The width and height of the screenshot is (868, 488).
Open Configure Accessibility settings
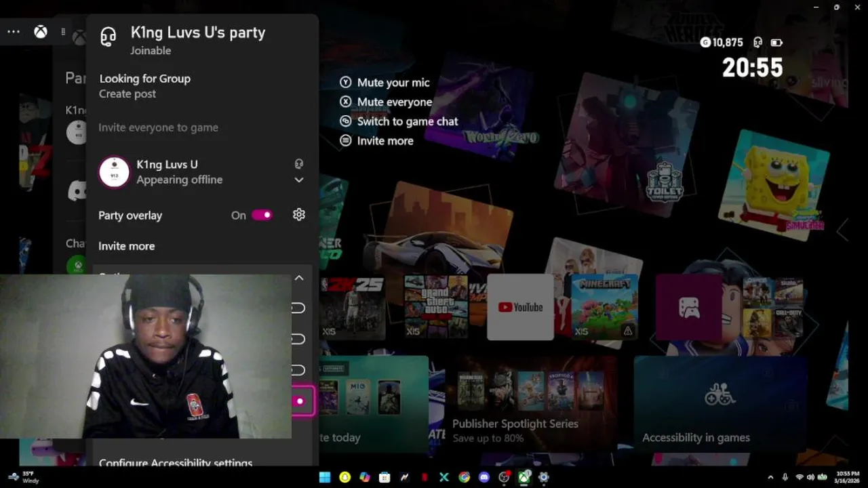point(176,463)
